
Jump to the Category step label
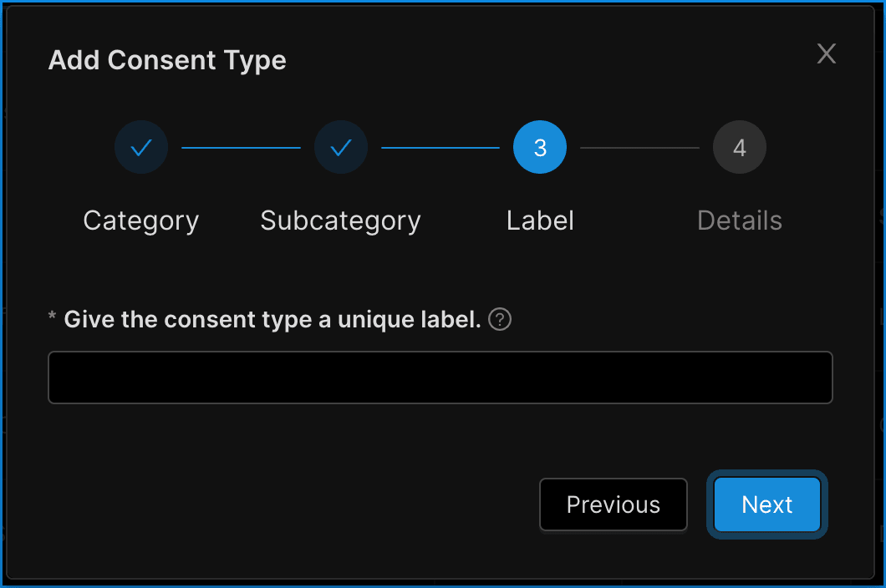pos(141,220)
